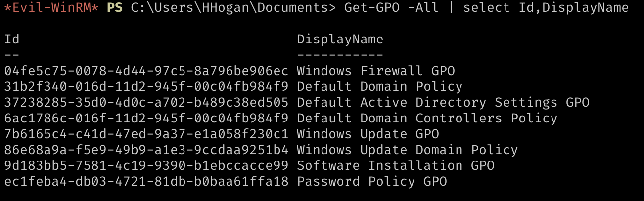The height and width of the screenshot is (201, 644).
Task: Click GUID starting with 37238285
Action: point(146,102)
